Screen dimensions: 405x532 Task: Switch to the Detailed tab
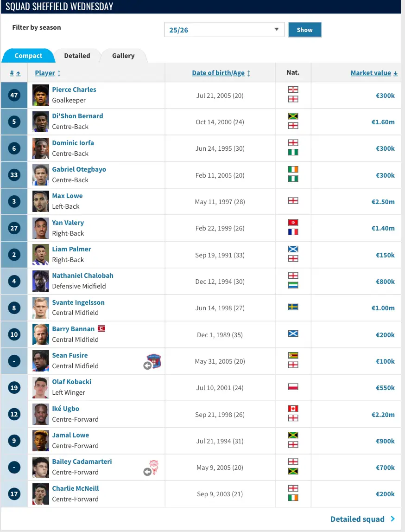tap(77, 56)
